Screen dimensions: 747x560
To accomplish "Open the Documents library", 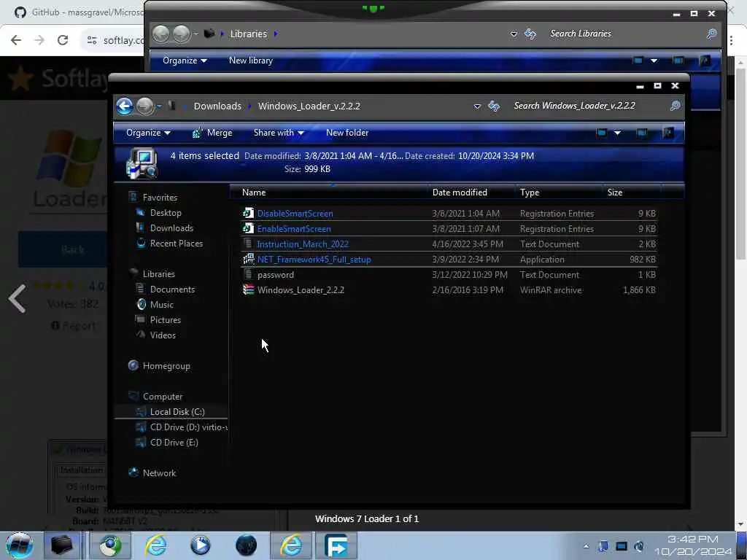I will pyautogui.click(x=172, y=289).
